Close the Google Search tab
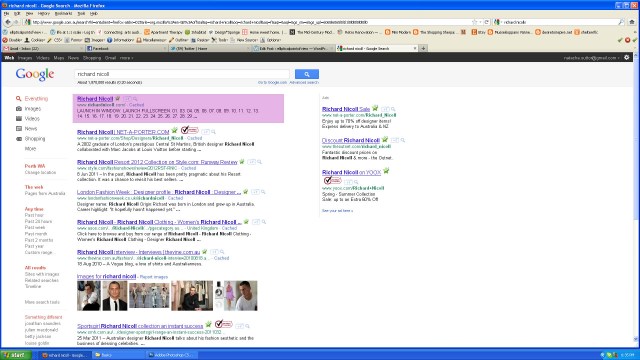 point(415,48)
